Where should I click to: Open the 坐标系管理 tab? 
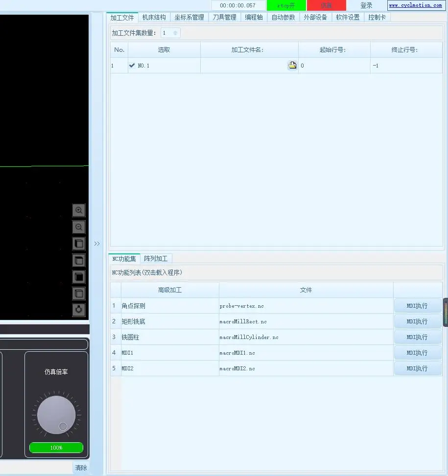coord(189,17)
